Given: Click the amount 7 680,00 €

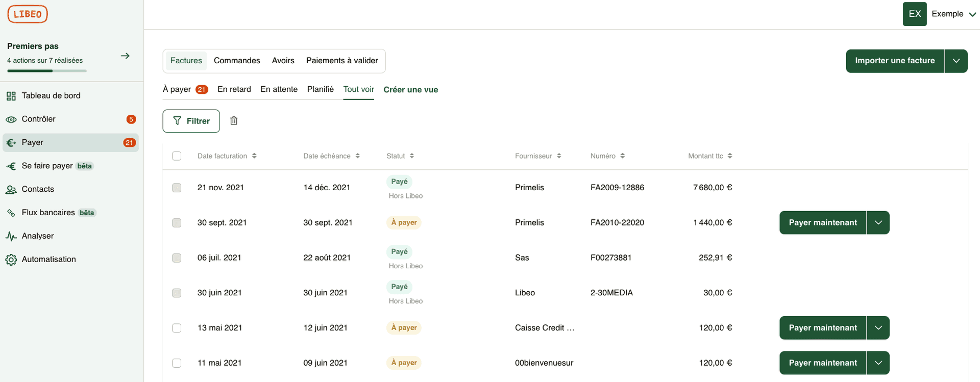Looking at the screenshot, I should [713, 188].
